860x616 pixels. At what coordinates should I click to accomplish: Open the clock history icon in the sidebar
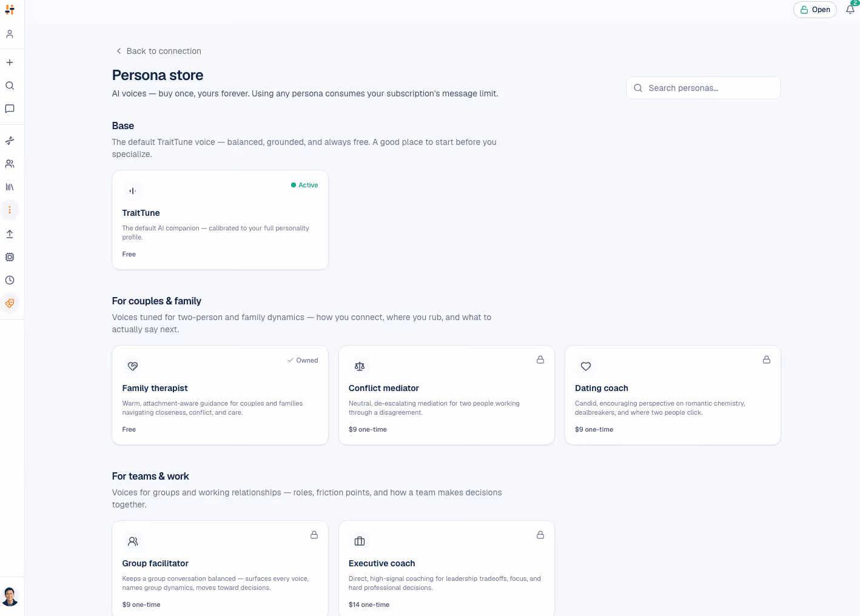[x=10, y=280]
